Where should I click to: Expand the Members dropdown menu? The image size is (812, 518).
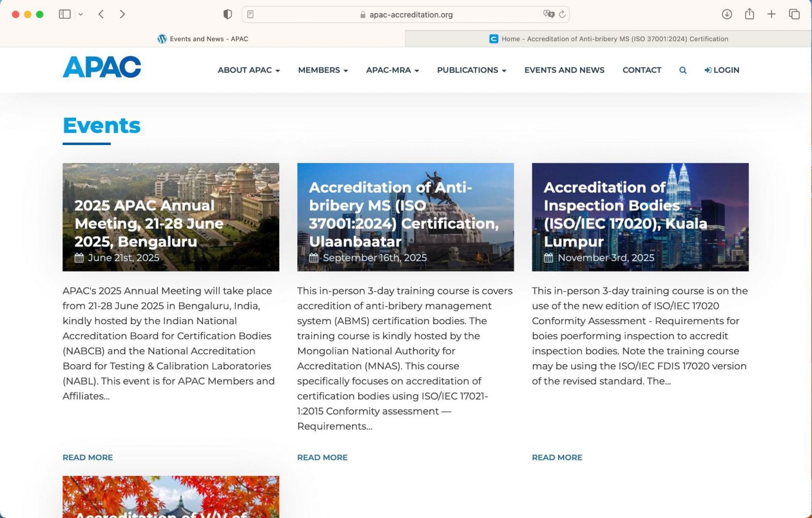pos(323,70)
